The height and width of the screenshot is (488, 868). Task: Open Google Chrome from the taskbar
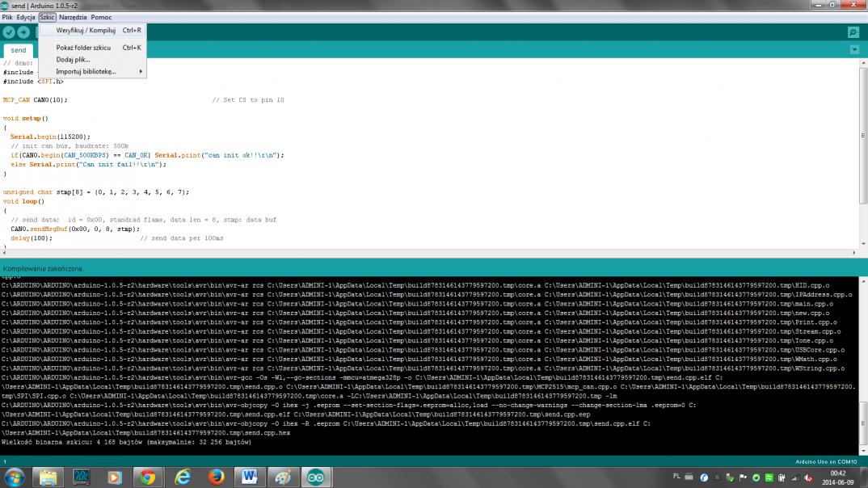tap(148, 477)
